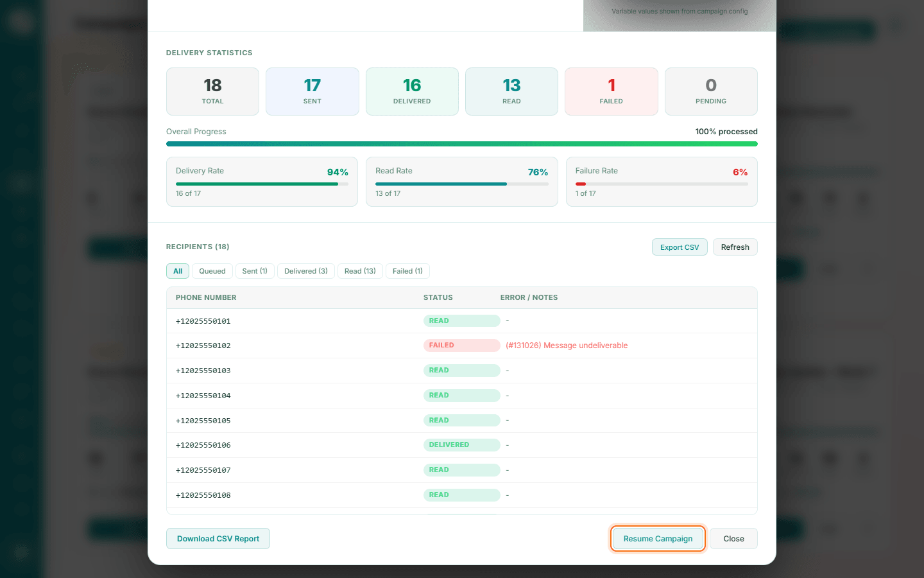Download the CSV Report
This screenshot has height=578, width=924.
point(218,539)
